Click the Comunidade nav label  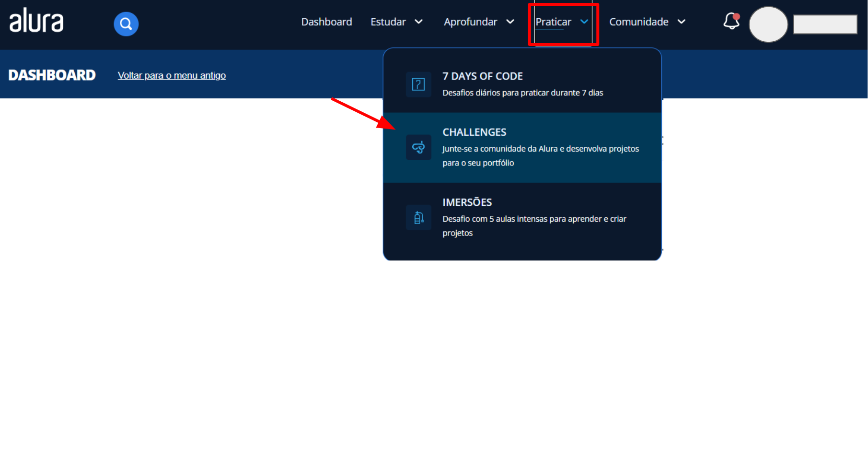click(x=638, y=22)
